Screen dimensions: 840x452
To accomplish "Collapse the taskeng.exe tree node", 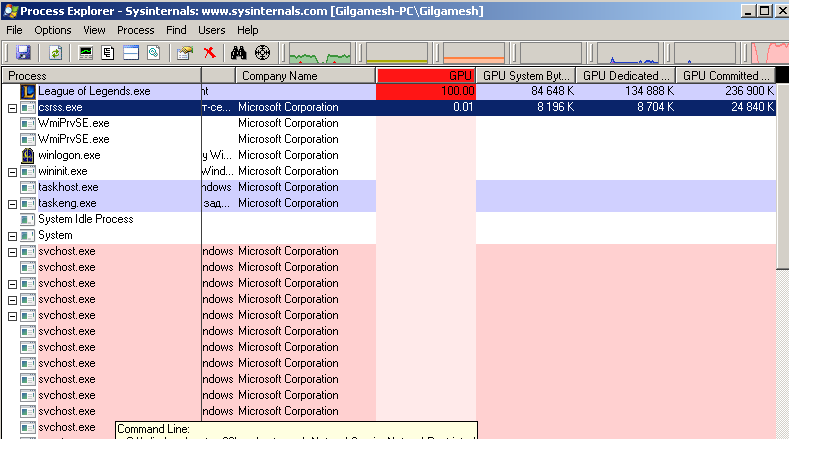I will coord(12,205).
